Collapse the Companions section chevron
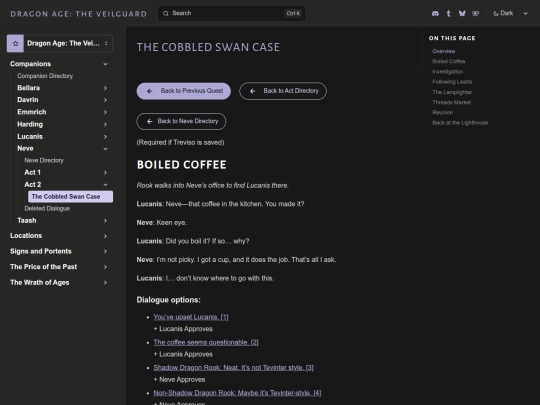This screenshot has height=405, width=540. pyautogui.click(x=105, y=64)
